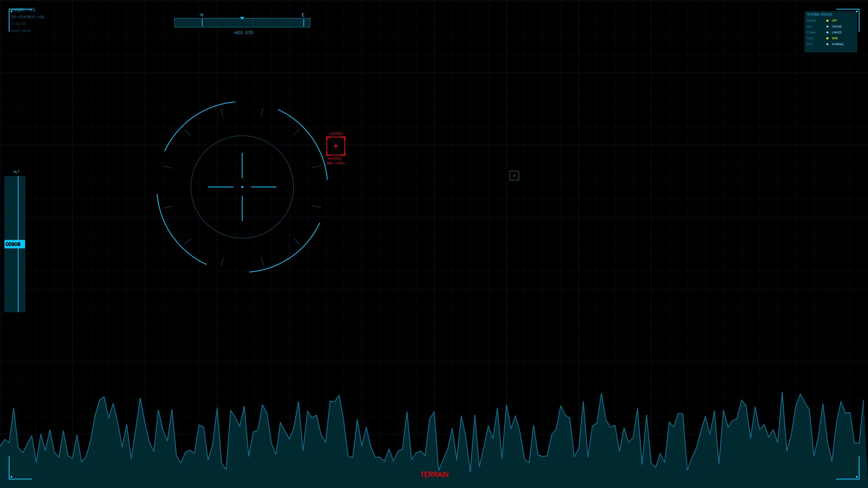Click the HDG 035 heading readout

pos(243,33)
